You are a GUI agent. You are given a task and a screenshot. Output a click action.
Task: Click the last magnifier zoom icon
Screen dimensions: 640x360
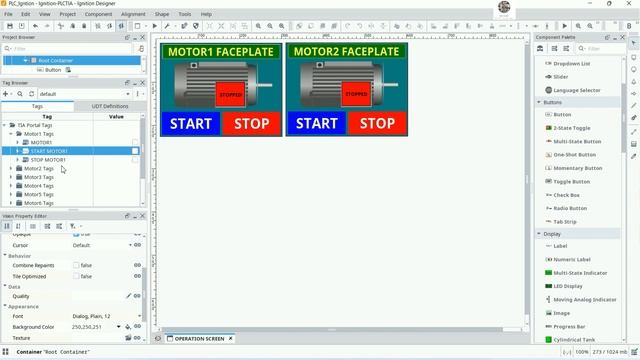[590, 26]
